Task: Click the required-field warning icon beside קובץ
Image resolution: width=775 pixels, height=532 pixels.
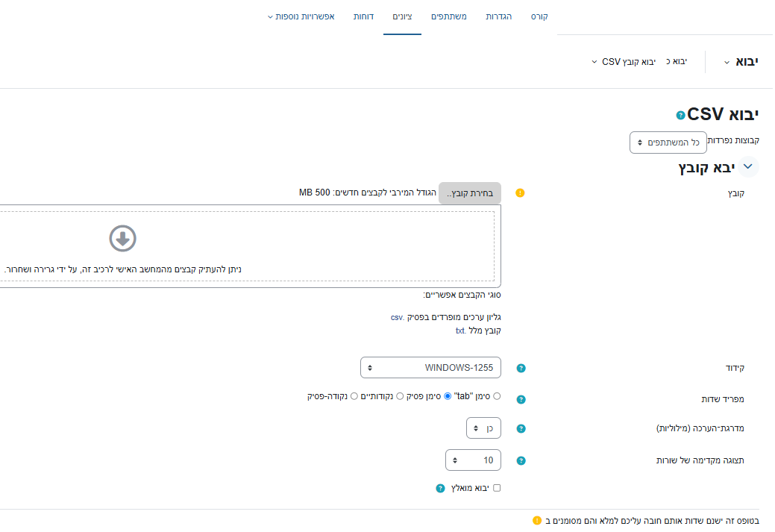Action: coord(521,193)
